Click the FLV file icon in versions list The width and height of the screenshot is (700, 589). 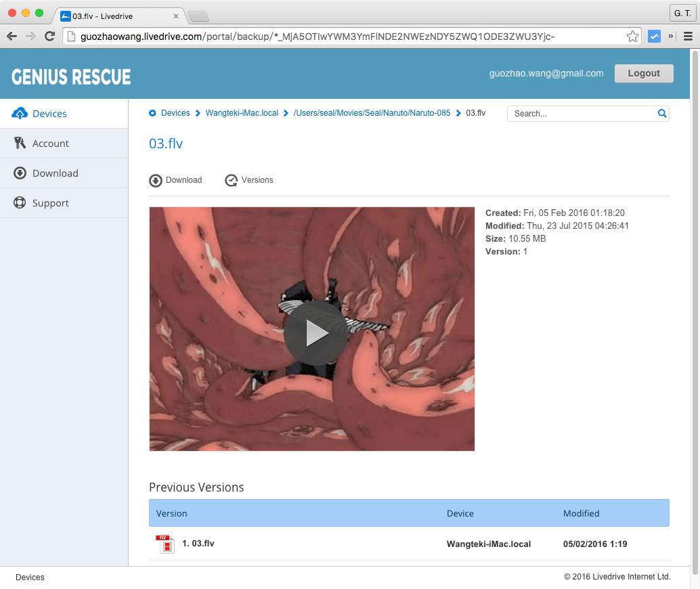165,544
